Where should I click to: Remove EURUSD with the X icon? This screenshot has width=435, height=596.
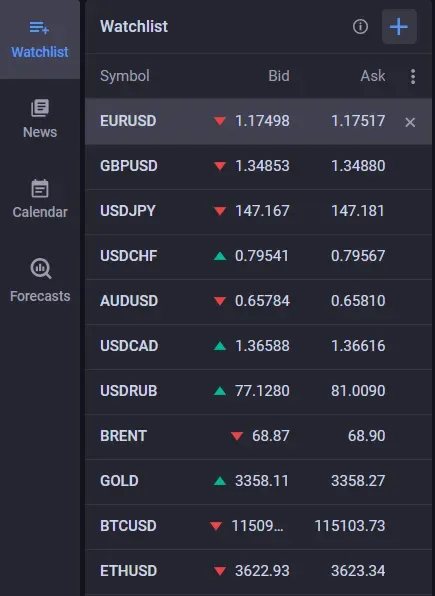click(x=410, y=122)
